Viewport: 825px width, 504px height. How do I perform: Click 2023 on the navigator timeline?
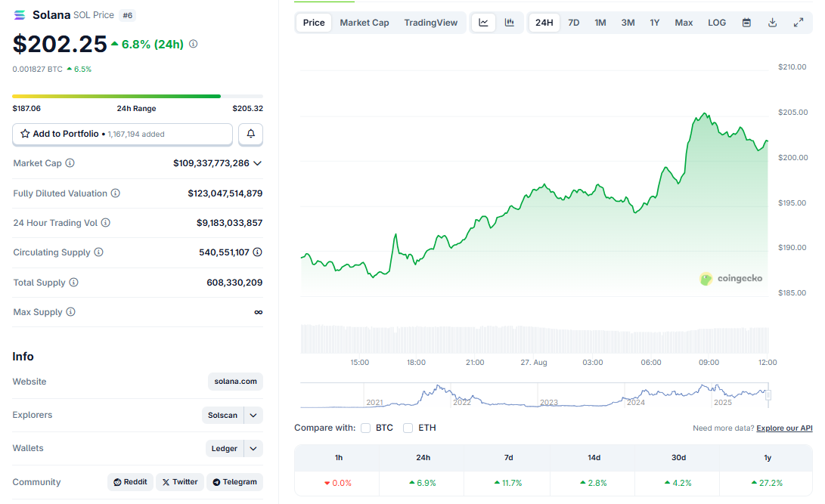click(549, 402)
